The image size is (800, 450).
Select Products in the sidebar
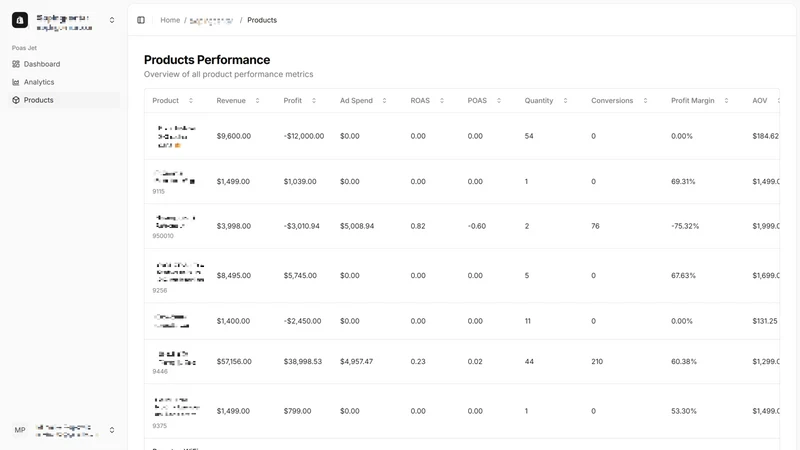point(65,100)
